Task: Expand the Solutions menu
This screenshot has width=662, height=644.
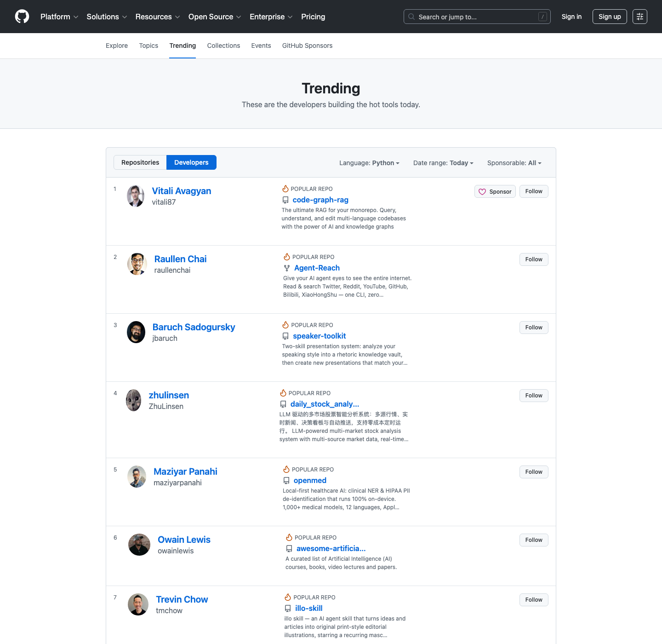Action: pos(107,17)
